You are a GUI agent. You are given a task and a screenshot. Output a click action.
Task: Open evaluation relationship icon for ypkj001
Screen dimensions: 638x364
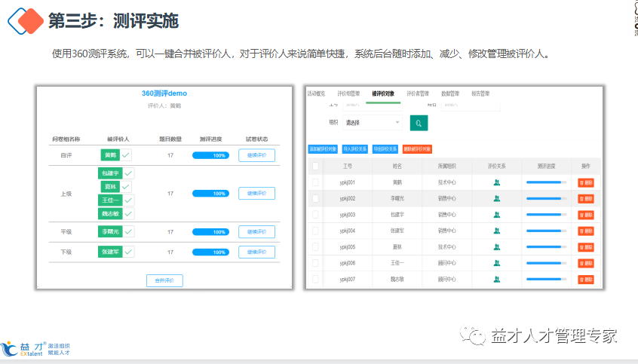click(497, 182)
